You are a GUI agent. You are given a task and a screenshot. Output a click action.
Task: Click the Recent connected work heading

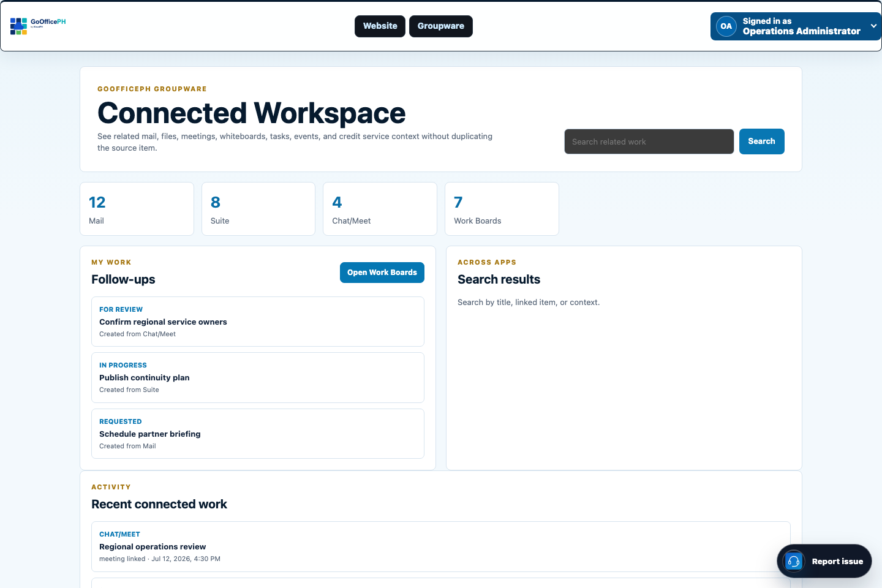(x=159, y=504)
